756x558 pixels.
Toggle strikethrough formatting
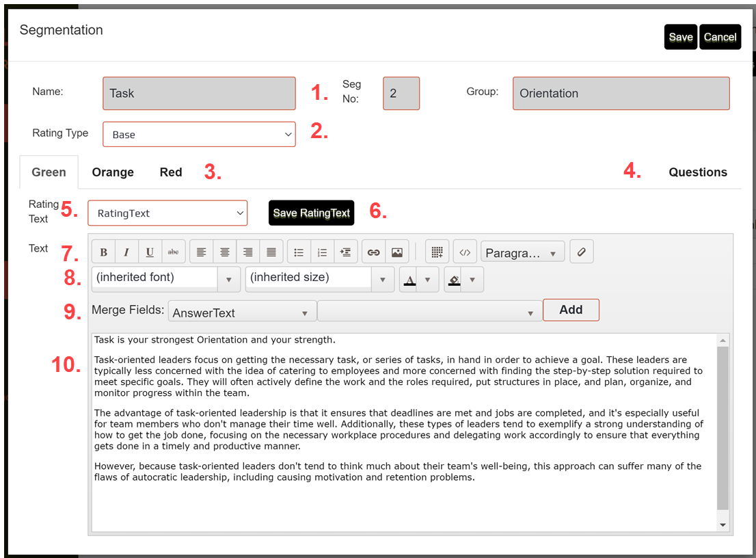[173, 252]
